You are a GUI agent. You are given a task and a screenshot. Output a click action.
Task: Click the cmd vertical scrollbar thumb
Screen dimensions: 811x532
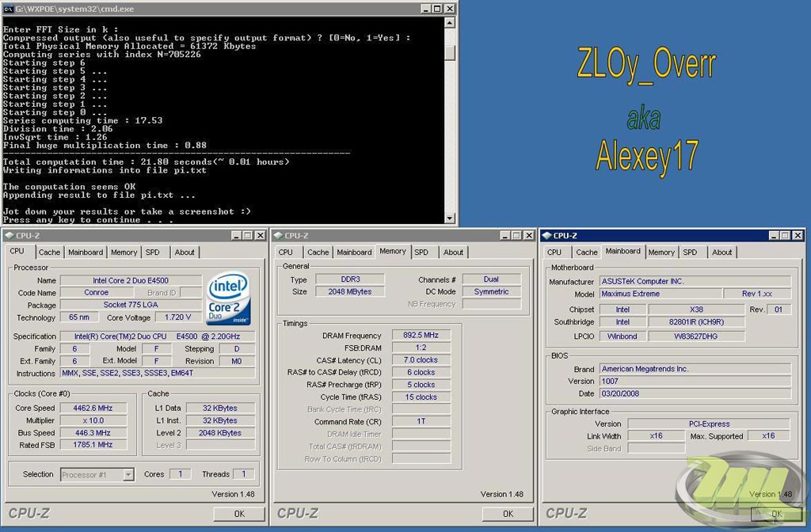point(450,52)
